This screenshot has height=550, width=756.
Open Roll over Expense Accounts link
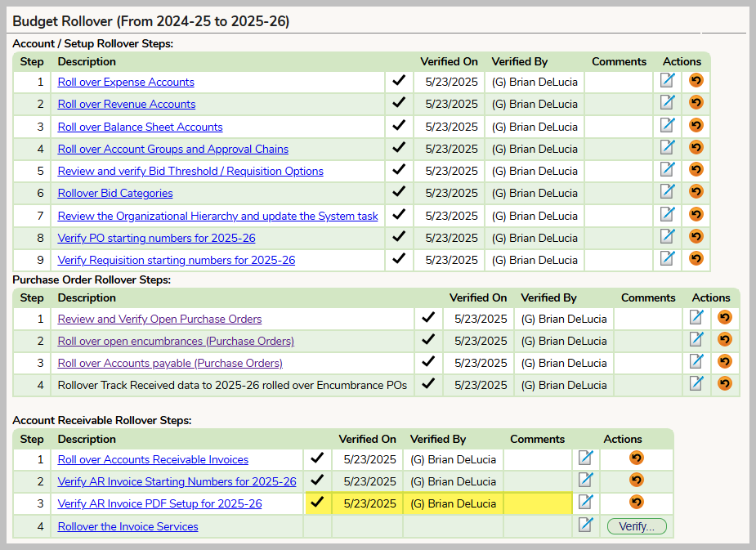pyautogui.click(x=126, y=82)
